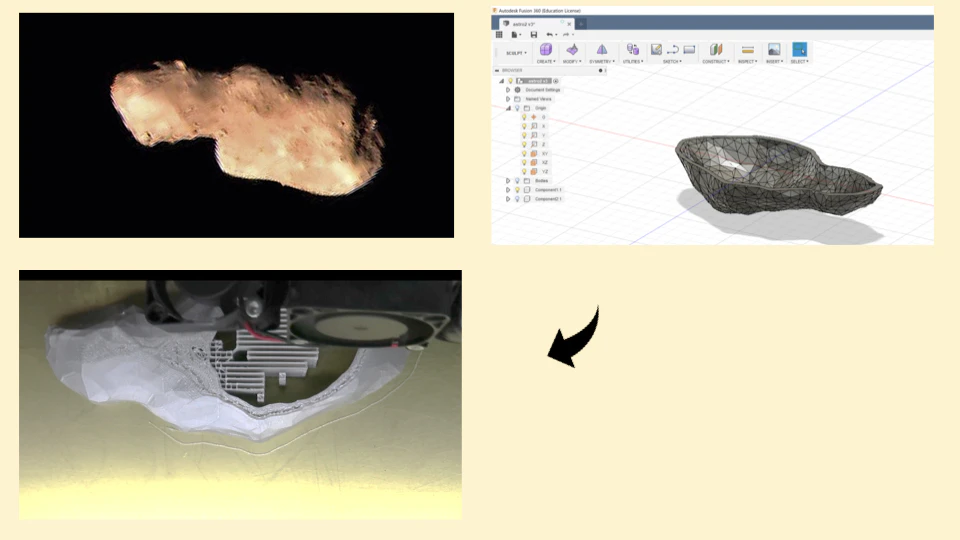Screen dimensions: 960x540
Task: Save the document with floppy icon
Action: (534, 35)
